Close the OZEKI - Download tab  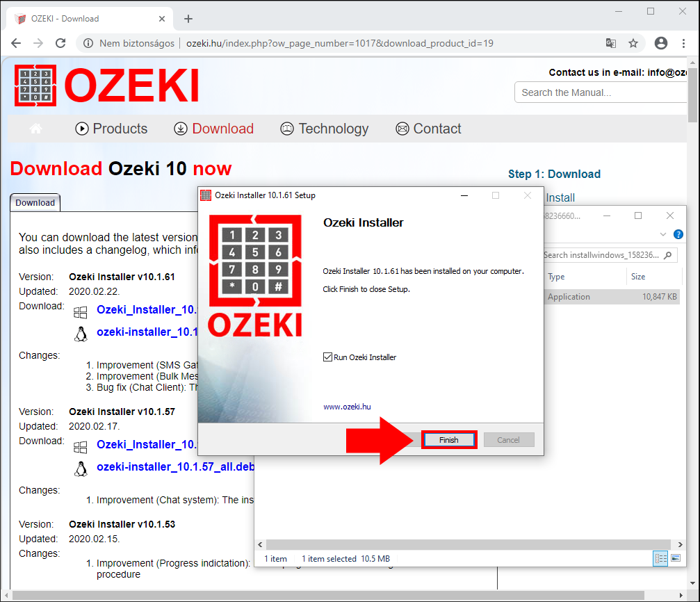tap(161, 19)
